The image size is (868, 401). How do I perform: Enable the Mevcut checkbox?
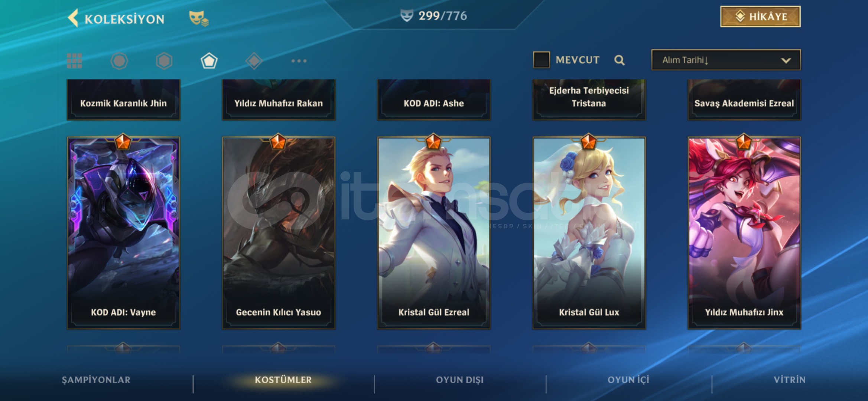(542, 60)
